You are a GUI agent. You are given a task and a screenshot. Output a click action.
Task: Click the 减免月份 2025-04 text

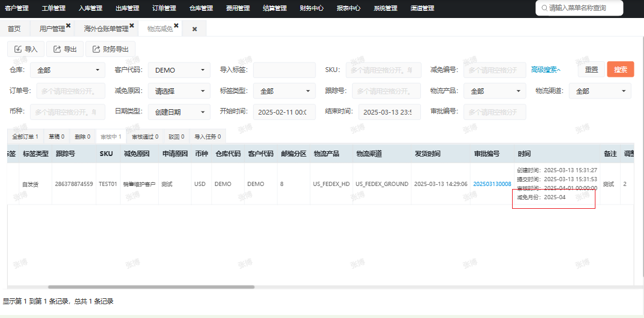pos(541,197)
